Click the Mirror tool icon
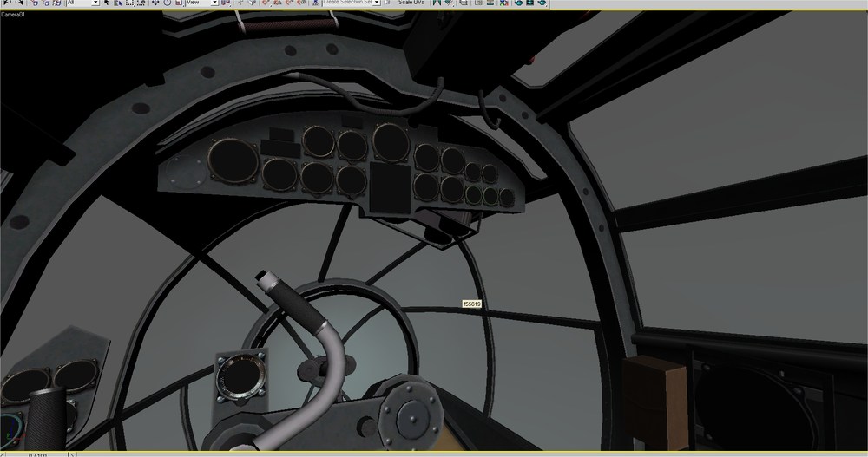The width and height of the screenshot is (868, 457). pyautogui.click(x=437, y=3)
